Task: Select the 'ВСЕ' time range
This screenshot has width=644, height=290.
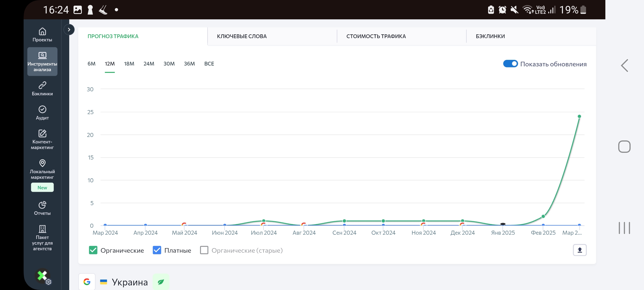Action: [x=209, y=64]
